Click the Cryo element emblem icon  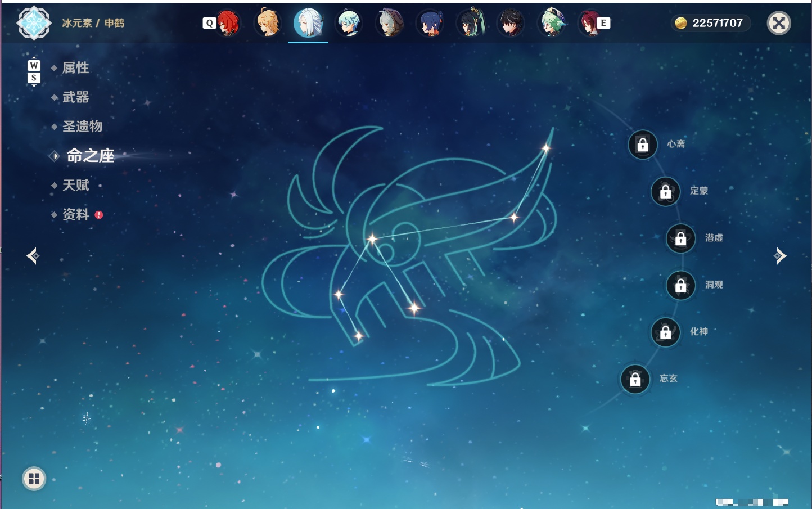34,23
